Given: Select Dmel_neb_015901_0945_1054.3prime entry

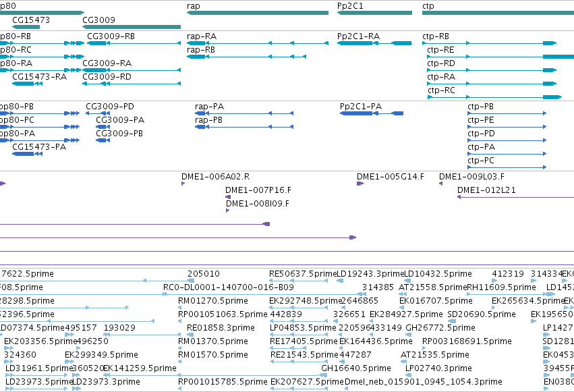Looking at the screenshot, I should [x=424, y=382].
